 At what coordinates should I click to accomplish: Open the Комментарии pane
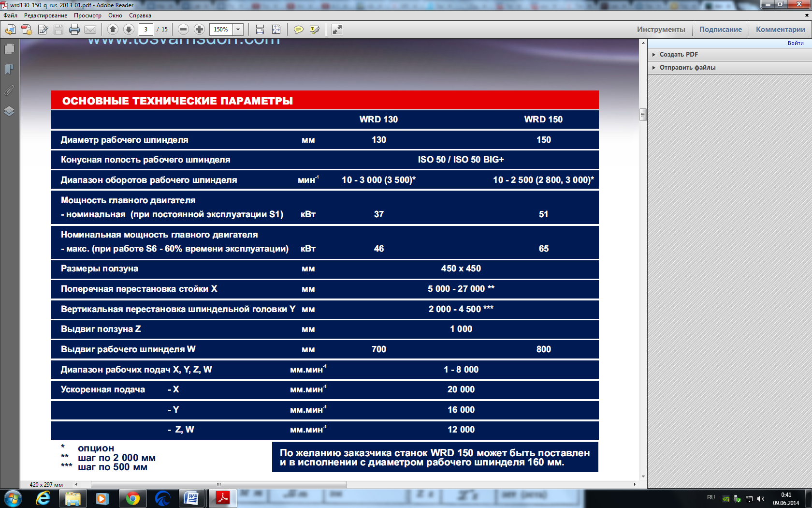780,30
